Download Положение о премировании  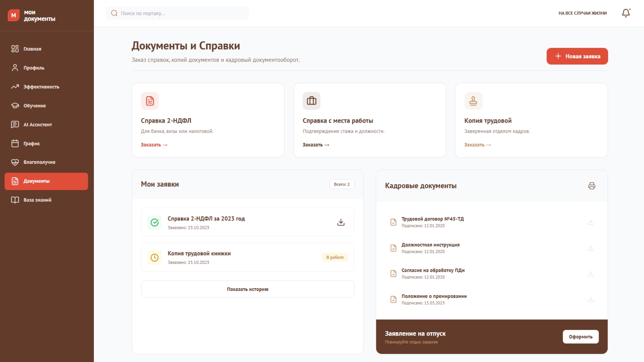click(590, 299)
